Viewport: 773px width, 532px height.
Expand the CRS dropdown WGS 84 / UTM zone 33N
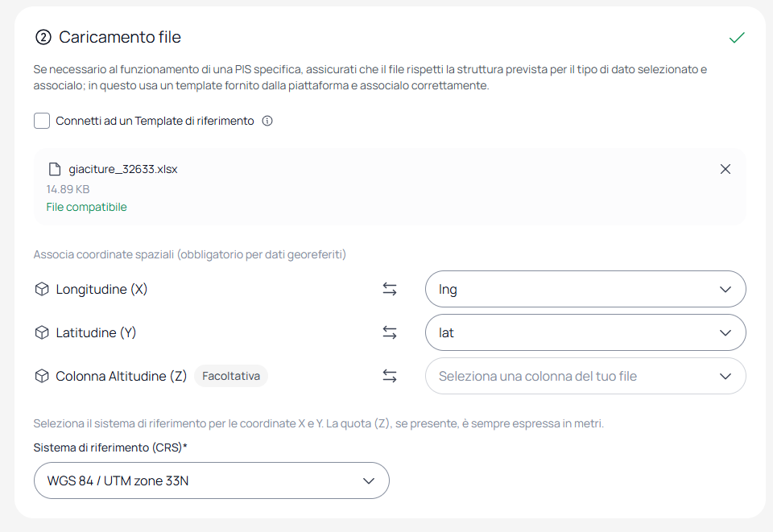click(x=212, y=480)
